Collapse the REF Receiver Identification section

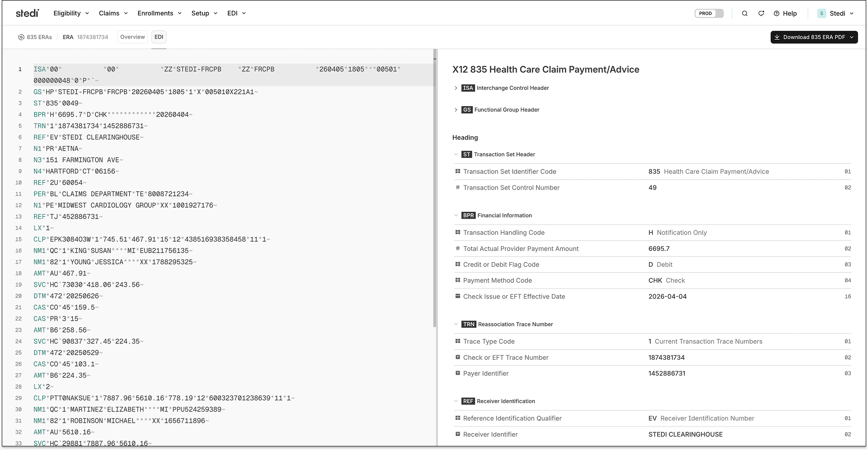456,401
